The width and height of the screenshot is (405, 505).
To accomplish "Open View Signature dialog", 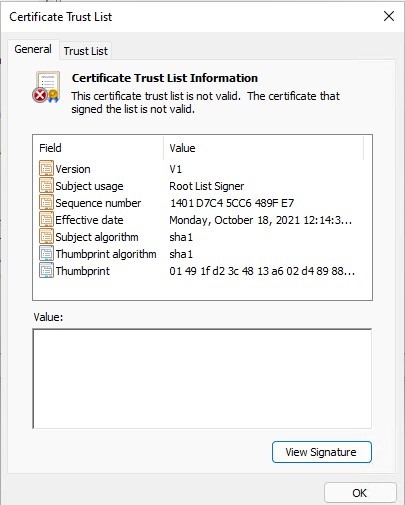I will [322, 452].
